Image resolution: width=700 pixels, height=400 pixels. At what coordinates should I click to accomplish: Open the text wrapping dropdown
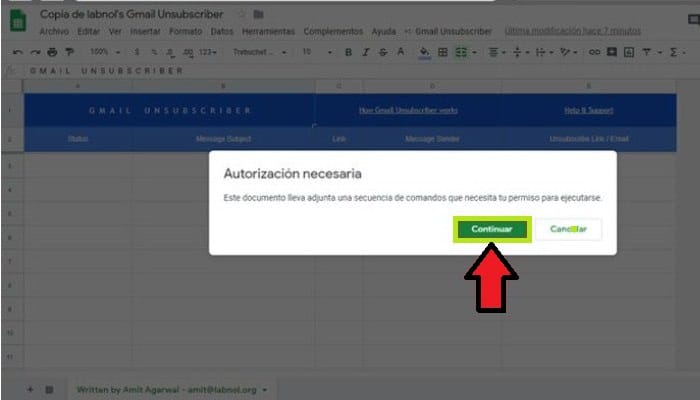point(544,53)
